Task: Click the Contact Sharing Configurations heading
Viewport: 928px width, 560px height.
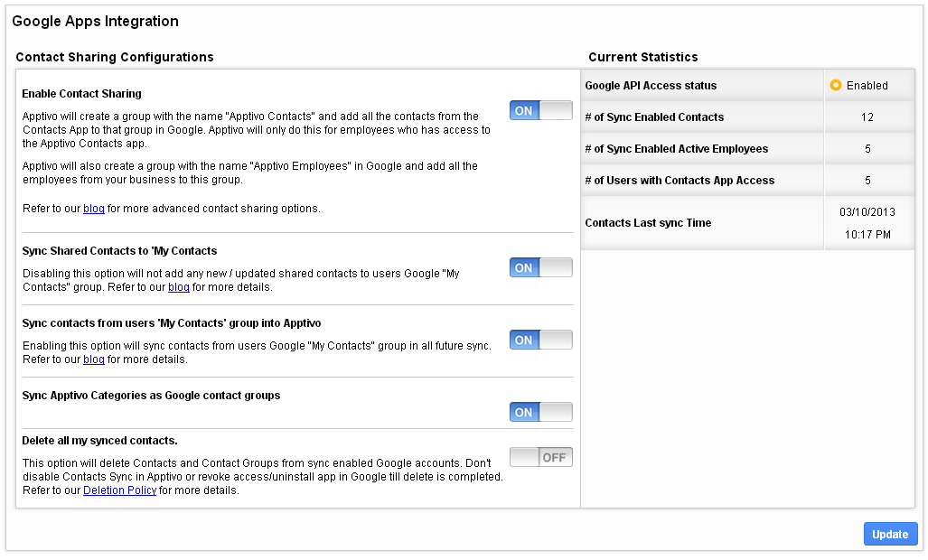Action: click(115, 57)
